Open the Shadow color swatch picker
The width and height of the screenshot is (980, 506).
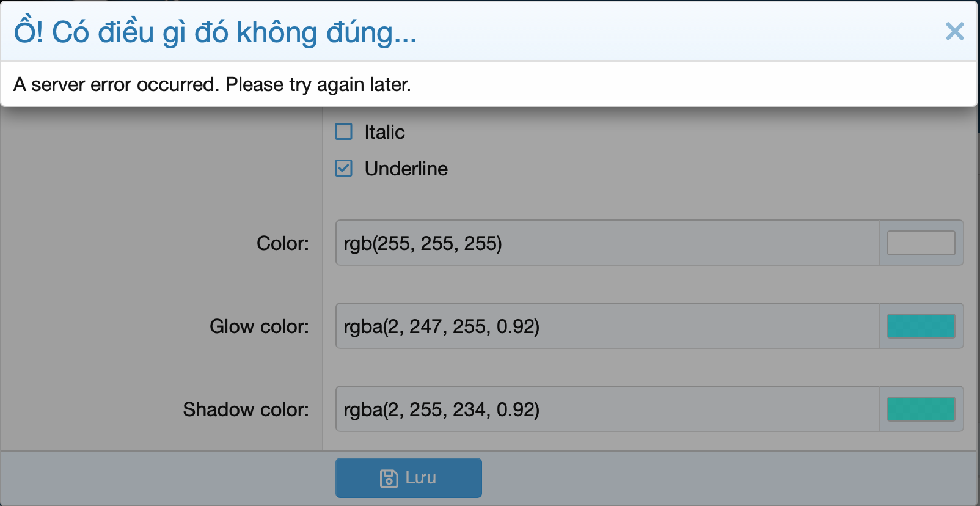pos(921,409)
